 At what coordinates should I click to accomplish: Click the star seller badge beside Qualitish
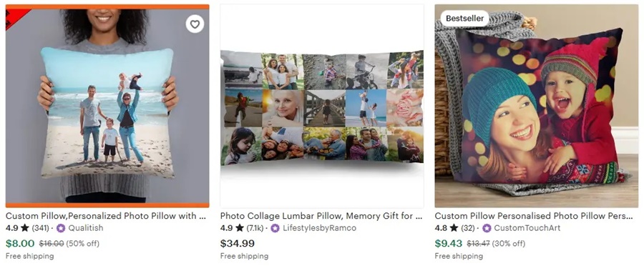pyautogui.click(x=61, y=228)
